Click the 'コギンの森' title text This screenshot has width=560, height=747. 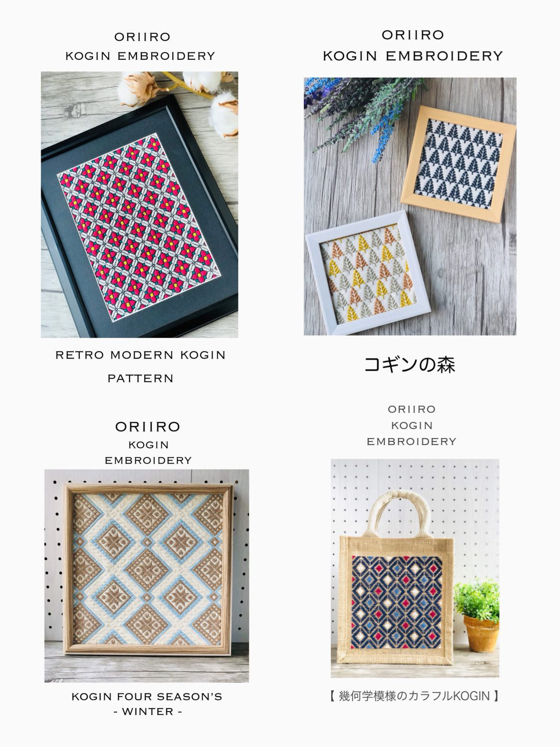(410, 364)
